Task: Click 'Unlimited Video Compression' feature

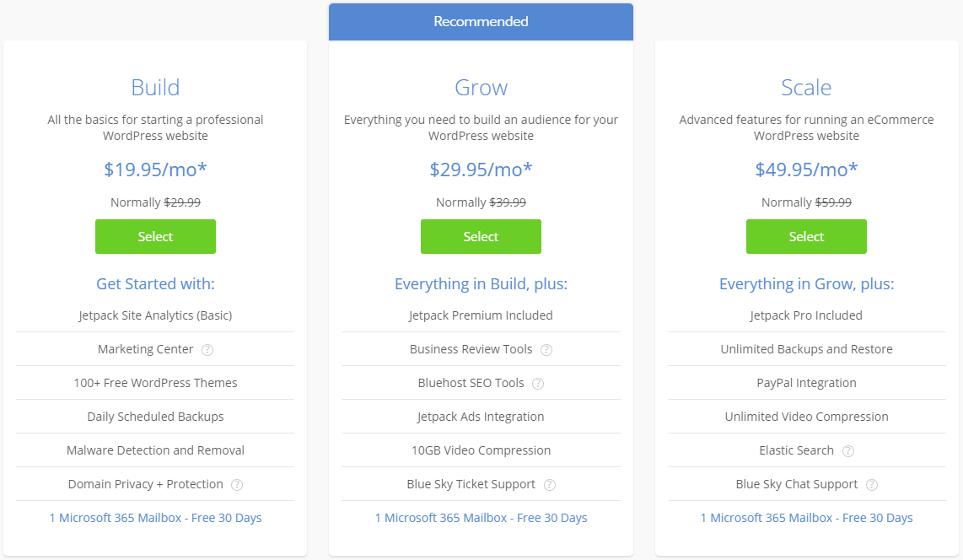Action: [x=806, y=417]
